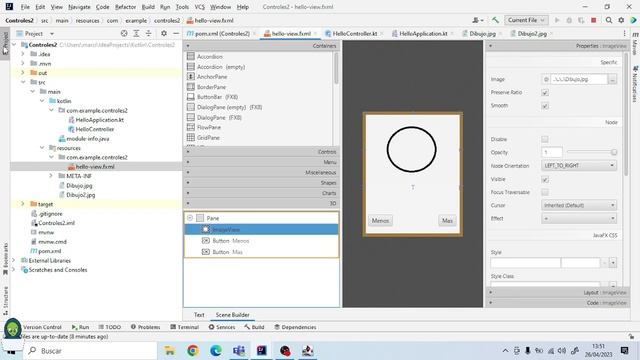Click the Run green play icon
The width and height of the screenshot is (640, 360).
click(557, 20)
